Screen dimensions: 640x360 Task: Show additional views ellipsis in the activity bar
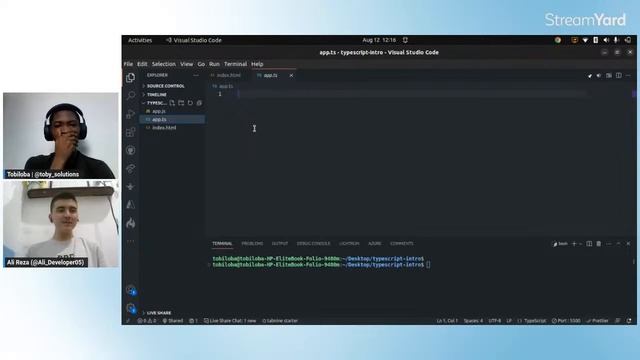(x=131, y=241)
